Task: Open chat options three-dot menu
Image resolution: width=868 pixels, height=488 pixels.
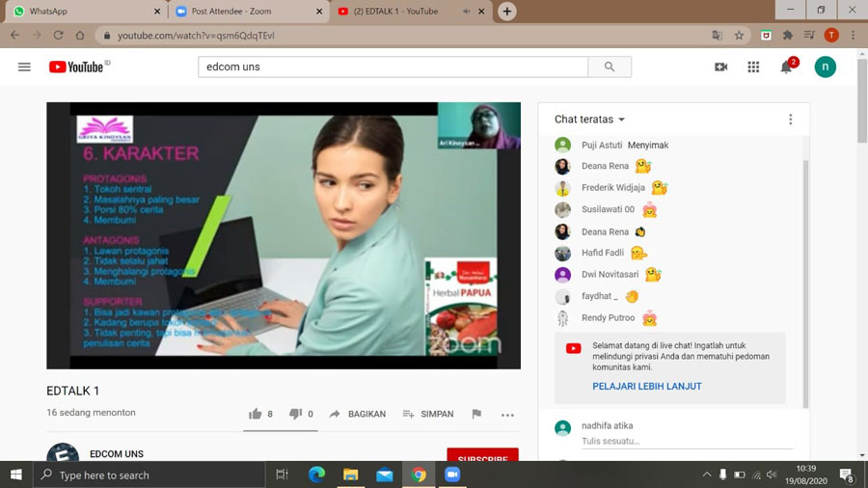Action: (791, 119)
